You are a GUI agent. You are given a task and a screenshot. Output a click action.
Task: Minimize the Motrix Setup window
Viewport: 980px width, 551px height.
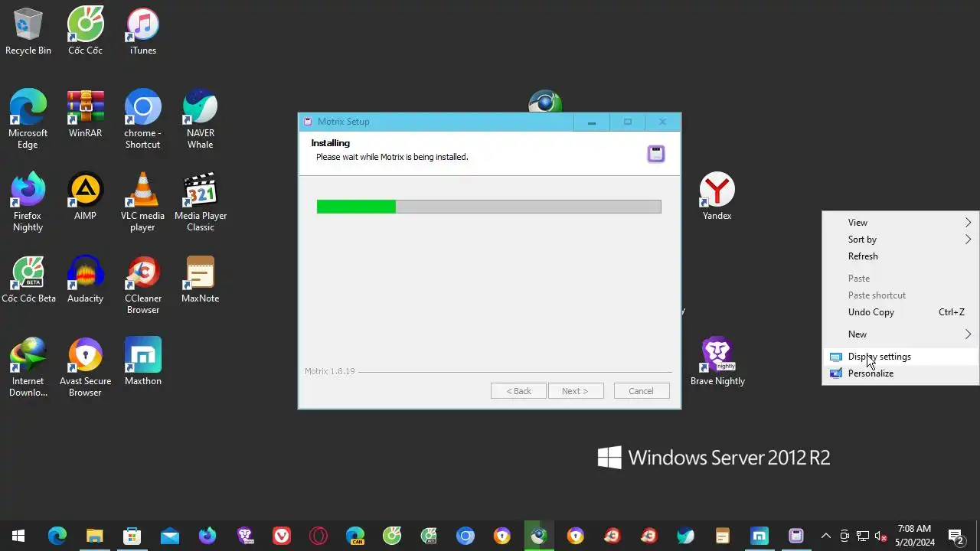click(x=591, y=122)
